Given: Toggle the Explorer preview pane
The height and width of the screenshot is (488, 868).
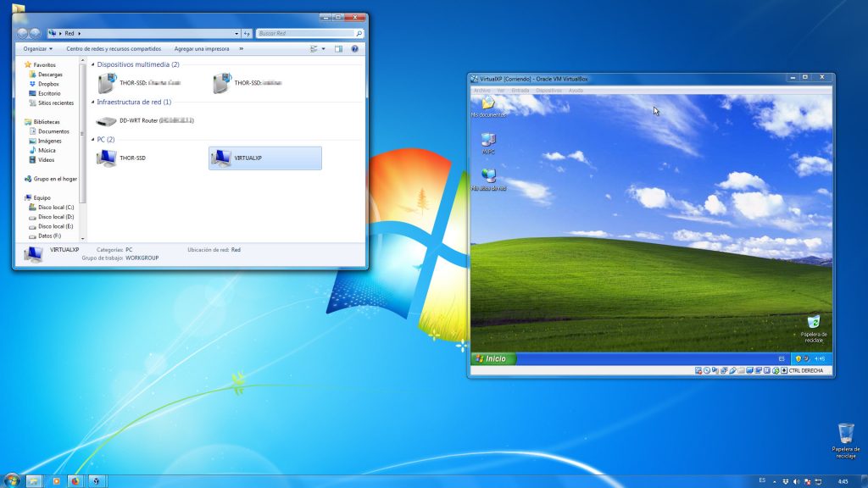Looking at the screenshot, I should tap(338, 48).
